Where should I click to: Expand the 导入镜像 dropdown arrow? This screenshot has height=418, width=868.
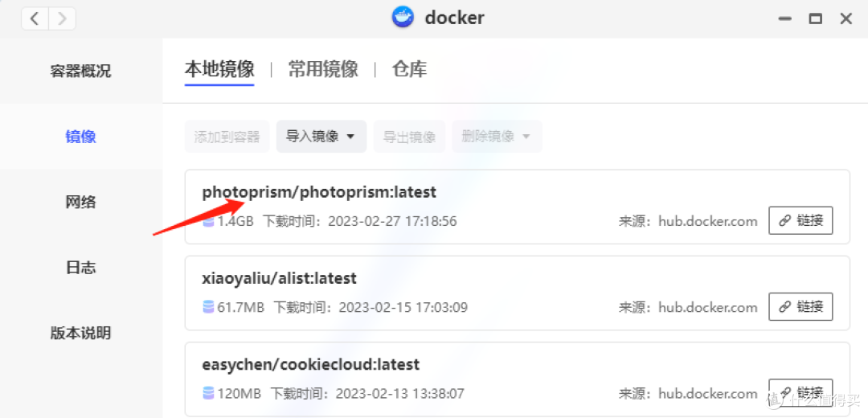350,136
